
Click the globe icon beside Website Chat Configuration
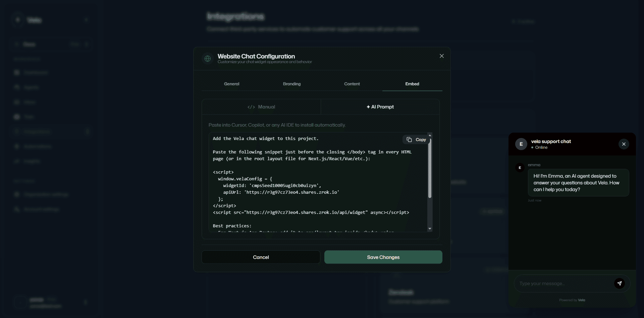208,59
